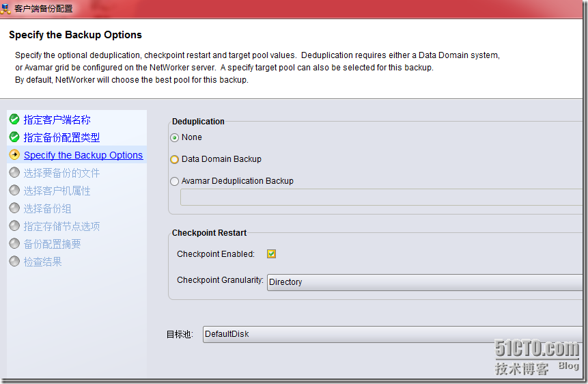Select wizard step 选择客户机属性
Viewport: 588px width, 384px height.
pyautogui.click(x=57, y=191)
